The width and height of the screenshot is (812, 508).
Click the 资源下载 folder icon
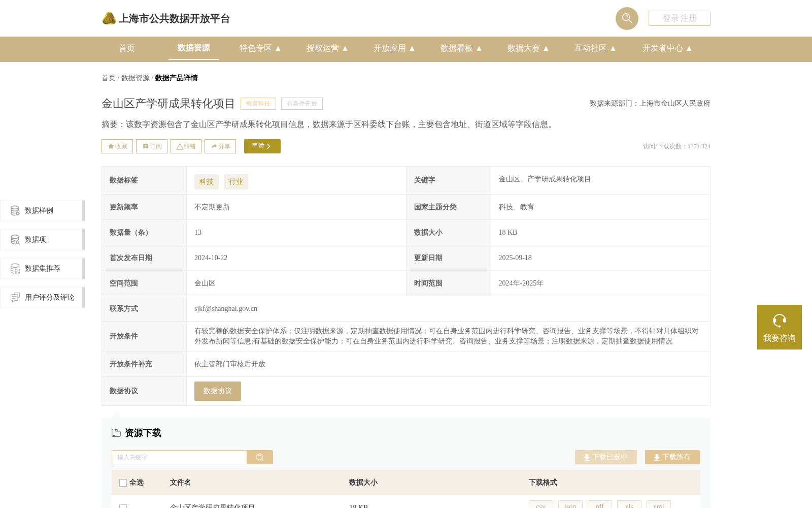116,433
